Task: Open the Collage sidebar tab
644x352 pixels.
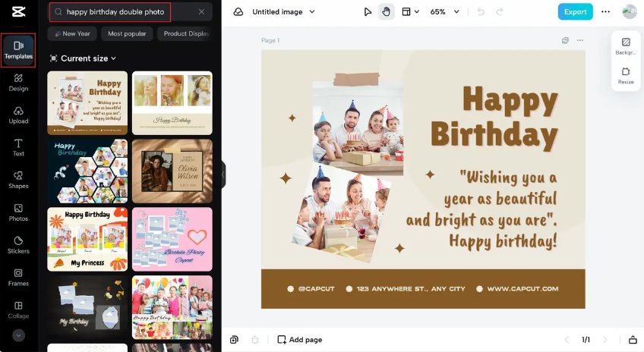Action: point(18,310)
